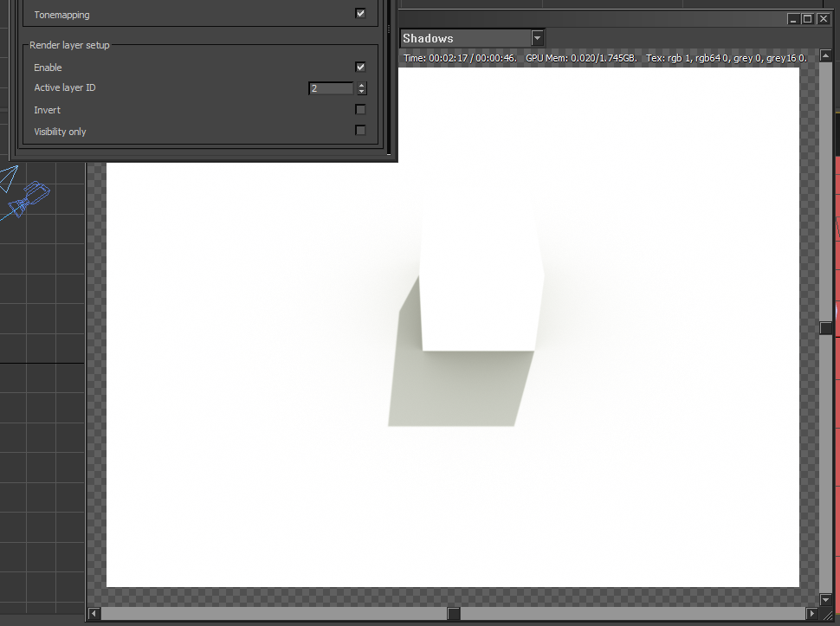Image resolution: width=840 pixels, height=626 pixels.
Task: Click the GPU Mem status text
Action: [581, 58]
